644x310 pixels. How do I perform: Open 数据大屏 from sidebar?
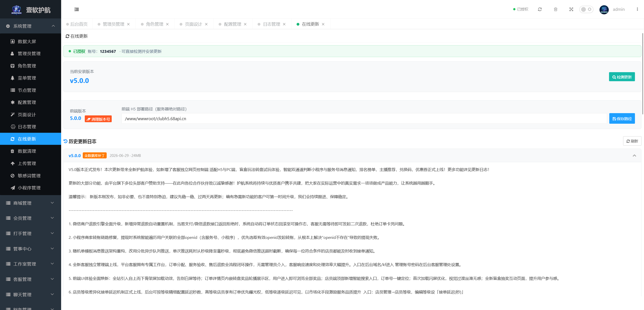click(30, 41)
